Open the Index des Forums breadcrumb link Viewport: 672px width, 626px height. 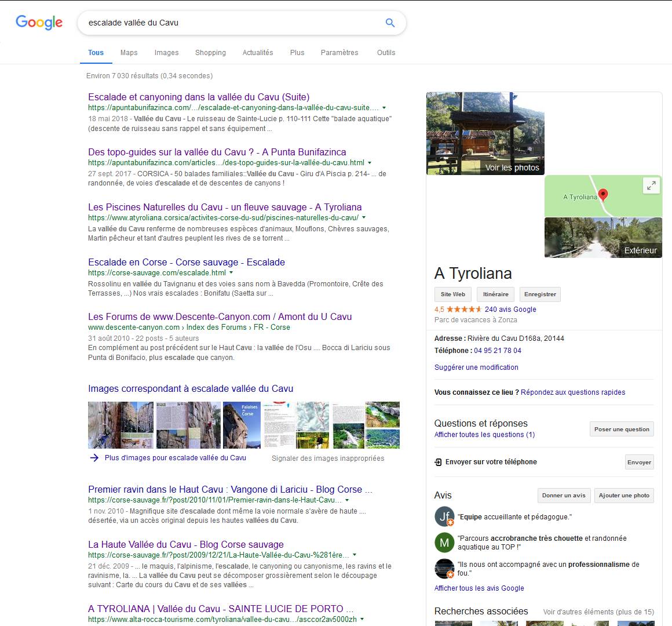point(217,327)
